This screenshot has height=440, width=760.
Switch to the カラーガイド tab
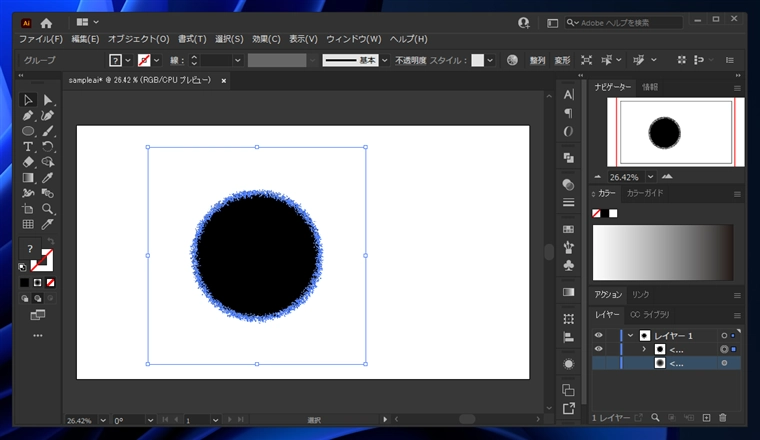pyautogui.click(x=645, y=193)
